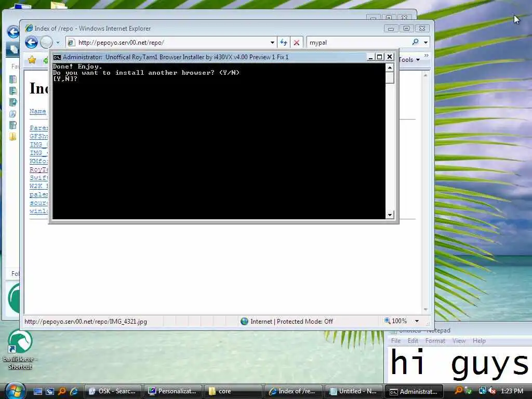This screenshot has height=399, width=532.
Task: Click the Refresh icon in Internet Explorer
Action: (283, 43)
